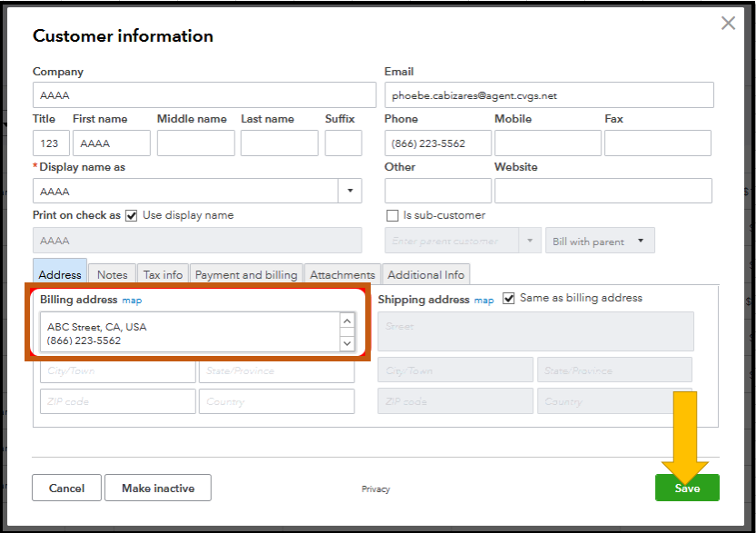Switch to the Attachments tab
This screenshot has width=756, height=533.
pos(342,273)
